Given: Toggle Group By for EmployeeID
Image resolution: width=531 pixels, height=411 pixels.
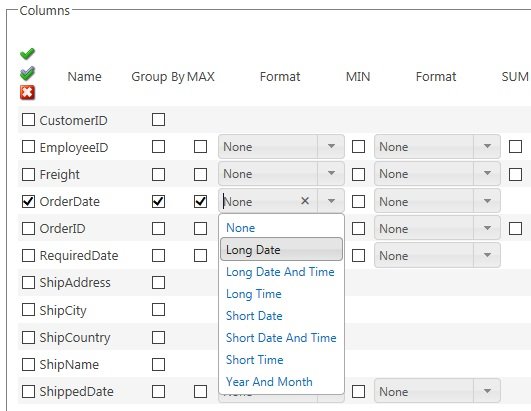Looking at the screenshot, I should pos(158,147).
